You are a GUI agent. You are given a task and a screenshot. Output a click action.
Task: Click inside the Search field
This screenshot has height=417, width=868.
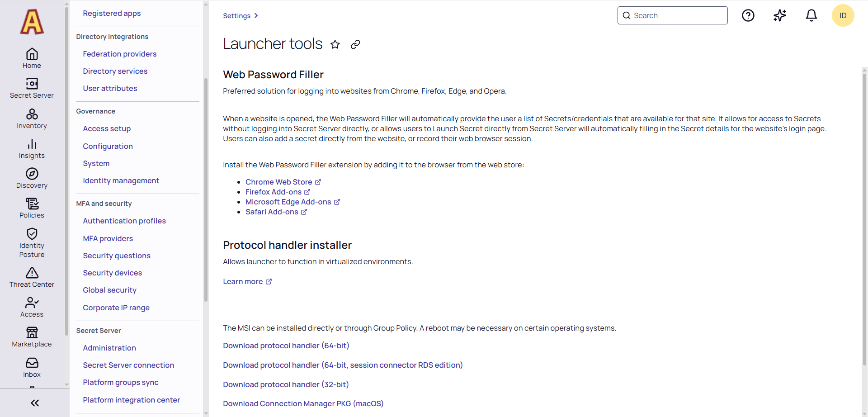672,15
